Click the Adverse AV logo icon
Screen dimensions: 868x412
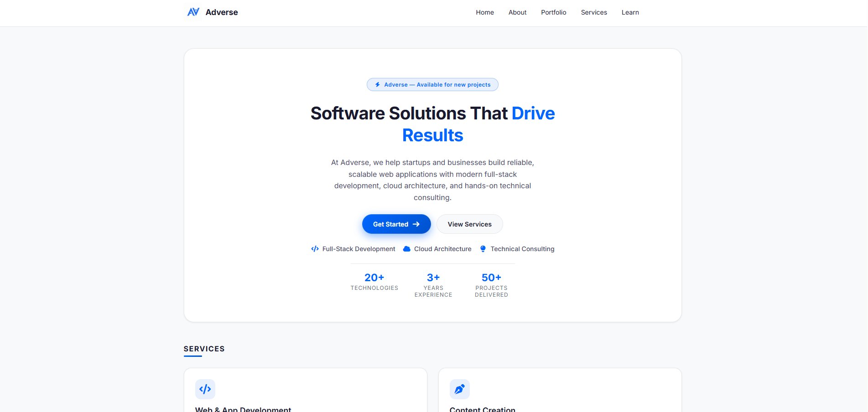click(x=193, y=12)
